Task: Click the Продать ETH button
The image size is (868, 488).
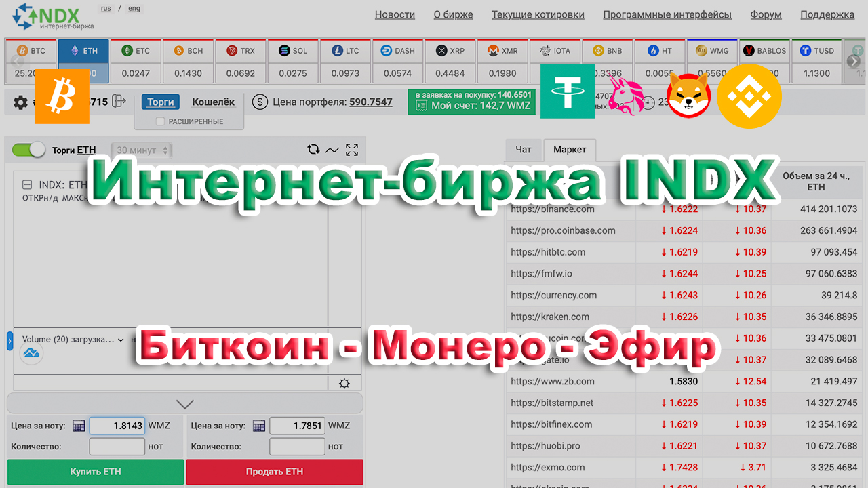Action: 275,472
